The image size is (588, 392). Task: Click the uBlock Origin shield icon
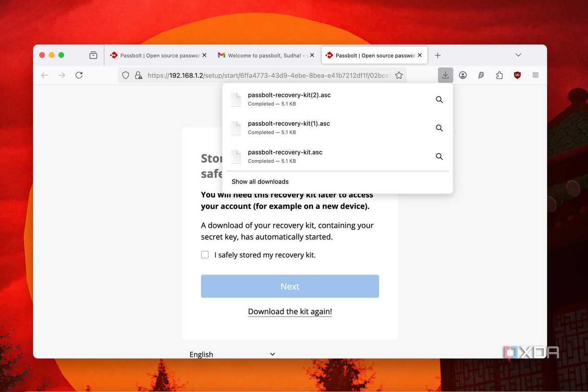click(x=517, y=75)
